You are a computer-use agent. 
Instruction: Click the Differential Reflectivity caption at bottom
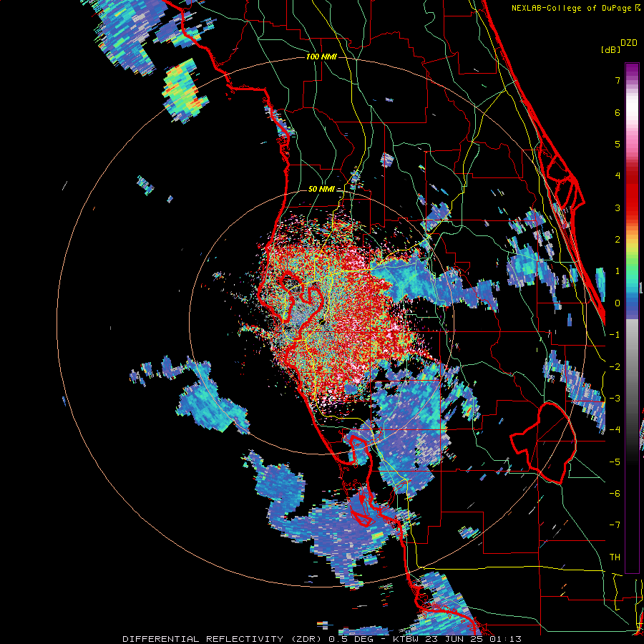point(322,639)
